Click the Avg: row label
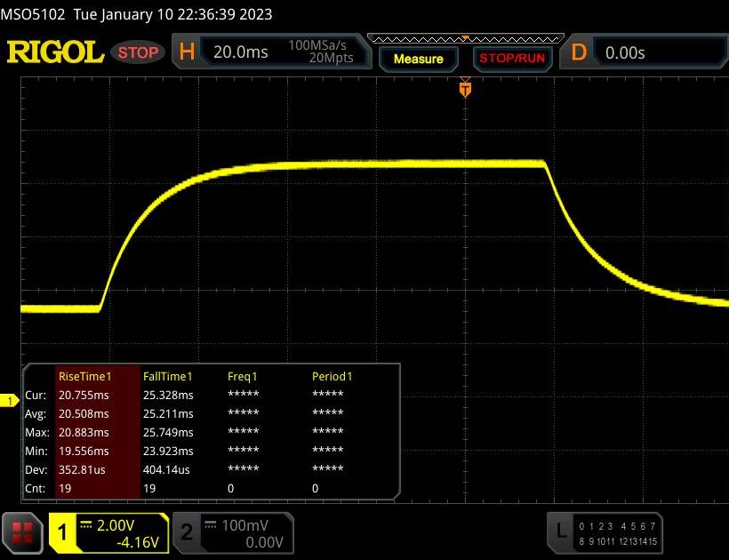 [36, 413]
